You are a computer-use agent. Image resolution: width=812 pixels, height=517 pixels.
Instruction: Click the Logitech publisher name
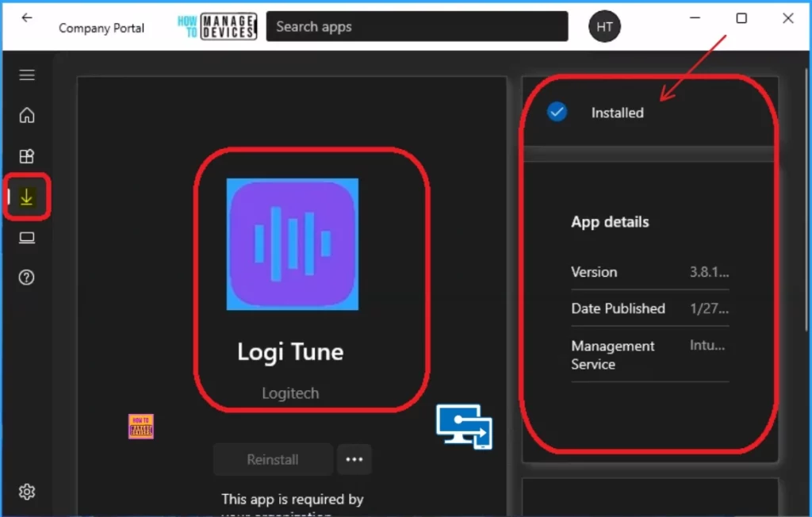[290, 393]
